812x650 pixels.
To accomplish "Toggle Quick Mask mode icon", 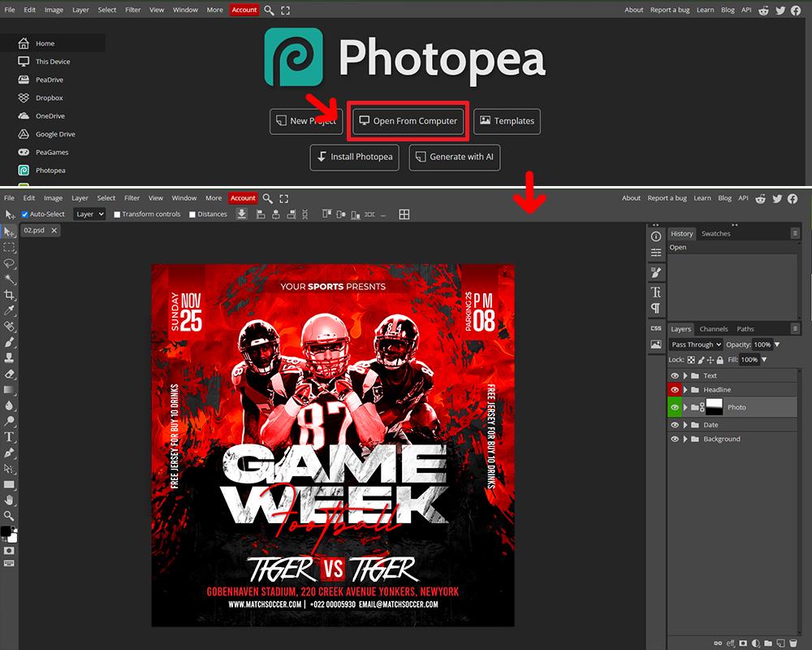I will (x=9, y=551).
